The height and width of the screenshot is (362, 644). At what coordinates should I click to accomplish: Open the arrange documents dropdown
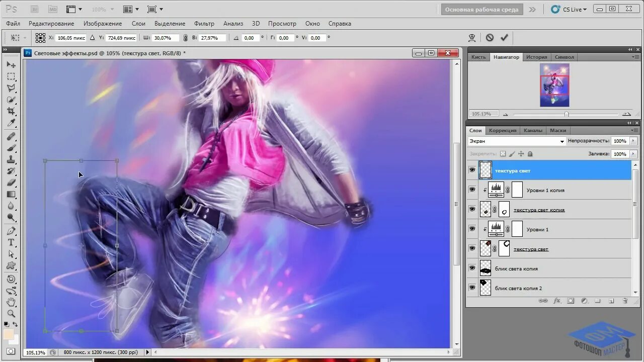(131, 9)
